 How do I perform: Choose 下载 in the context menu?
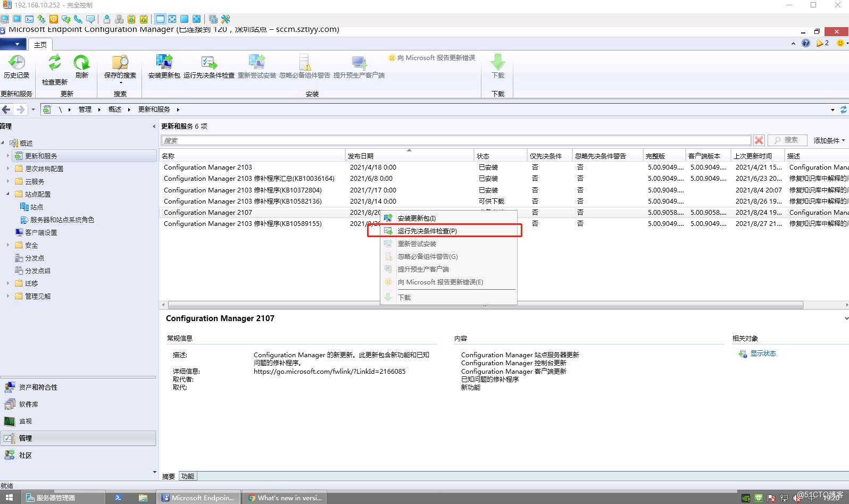click(x=448, y=297)
